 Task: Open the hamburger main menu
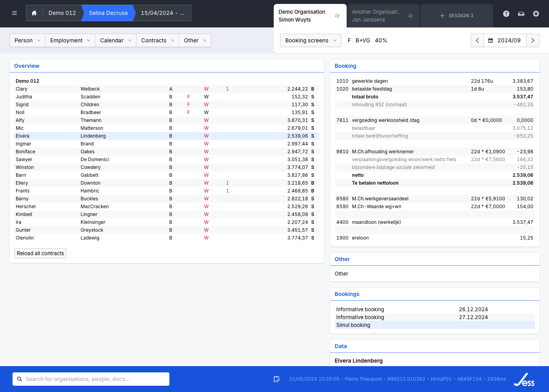[15, 13]
